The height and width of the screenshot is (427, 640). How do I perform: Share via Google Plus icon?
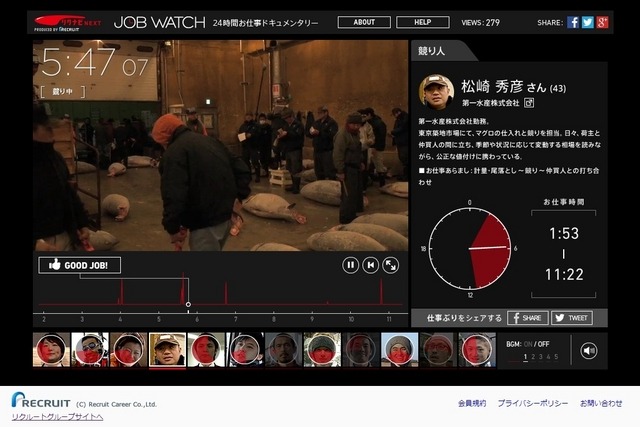point(602,22)
